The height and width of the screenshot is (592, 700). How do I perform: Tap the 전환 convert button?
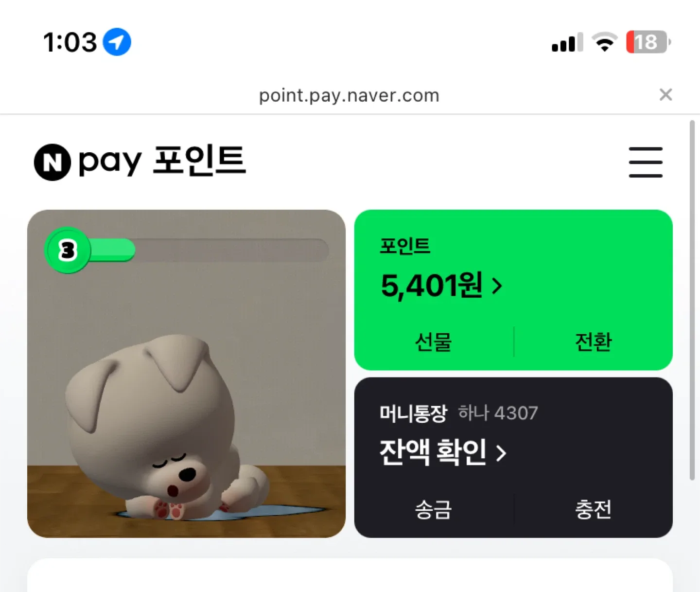pos(594,342)
